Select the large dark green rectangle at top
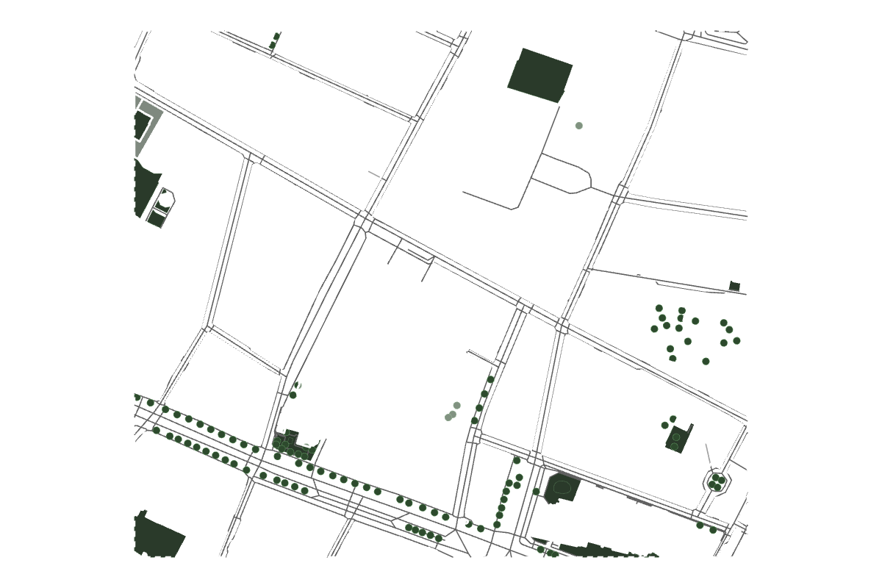 (x=540, y=75)
